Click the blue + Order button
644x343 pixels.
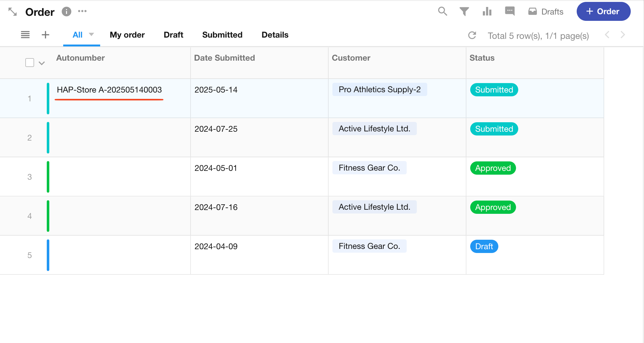[603, 12]
